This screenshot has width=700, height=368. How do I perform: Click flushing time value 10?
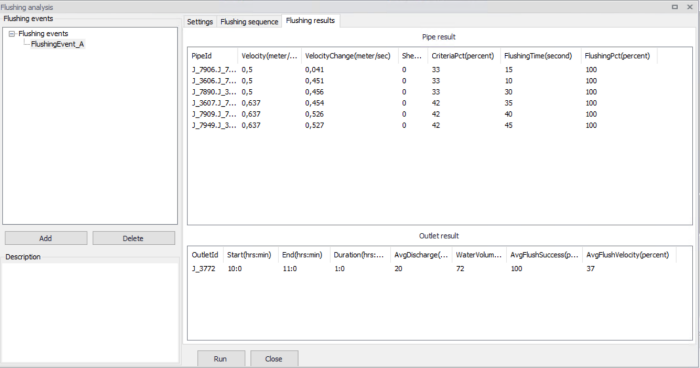pos(508,81)
